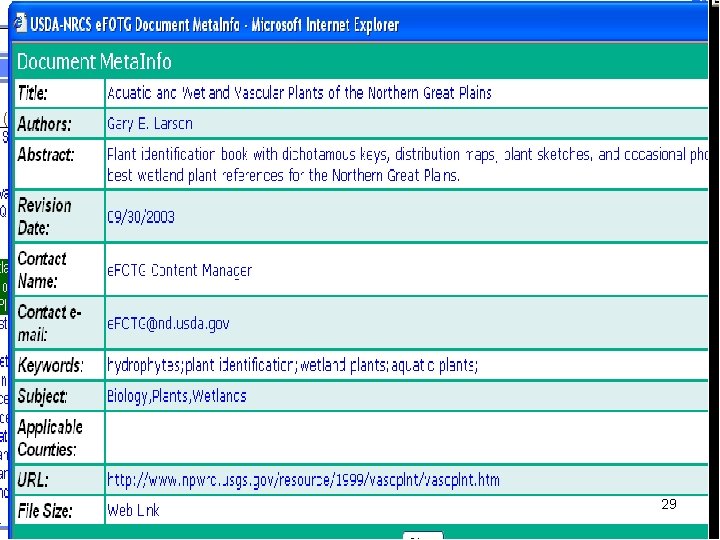Click the eFOTG@nd.usda.gov email address
Image resolution: width=720 pixels, height=540 pixels.
click(168, 323)
